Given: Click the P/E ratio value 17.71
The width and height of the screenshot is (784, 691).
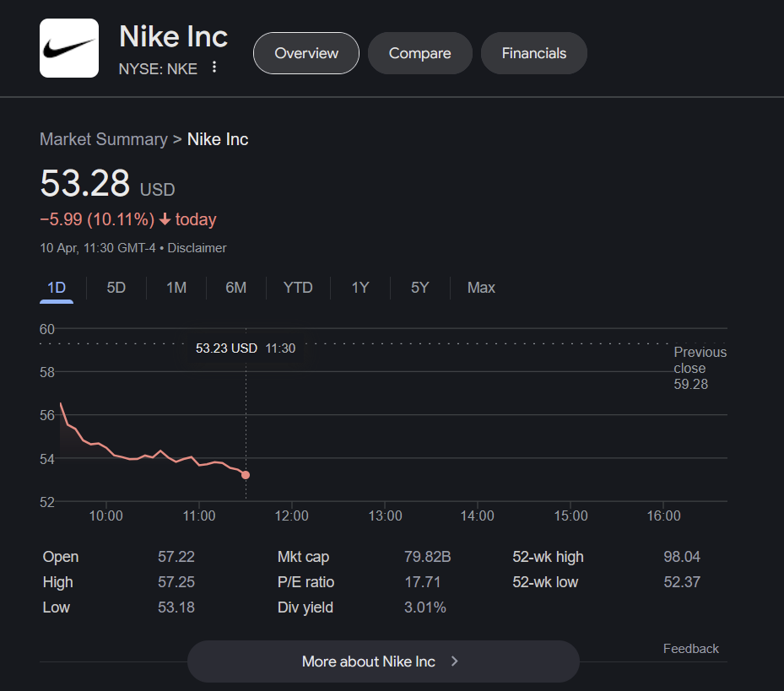Looking at the screenshot, I should point(423,582).
